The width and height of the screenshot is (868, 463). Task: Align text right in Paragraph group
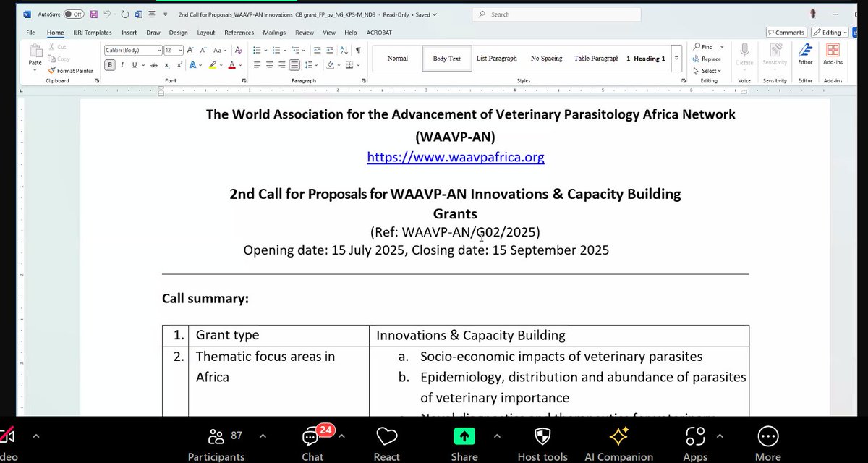(281, 65)
